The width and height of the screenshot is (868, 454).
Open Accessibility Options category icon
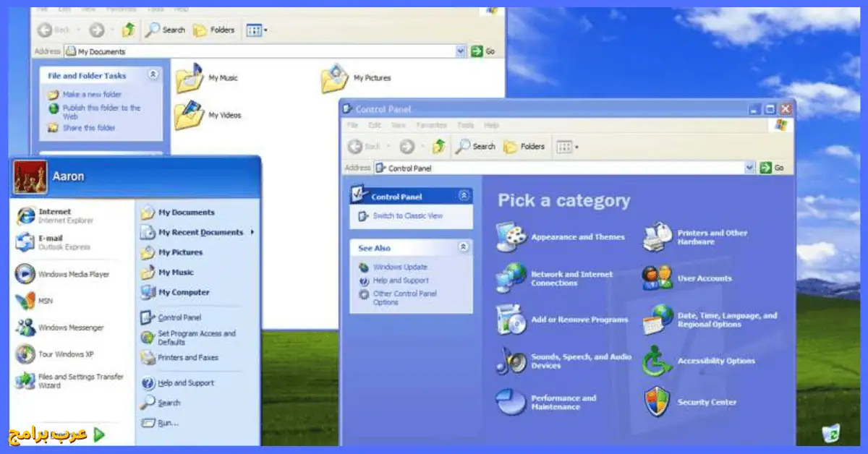[658, 361]
